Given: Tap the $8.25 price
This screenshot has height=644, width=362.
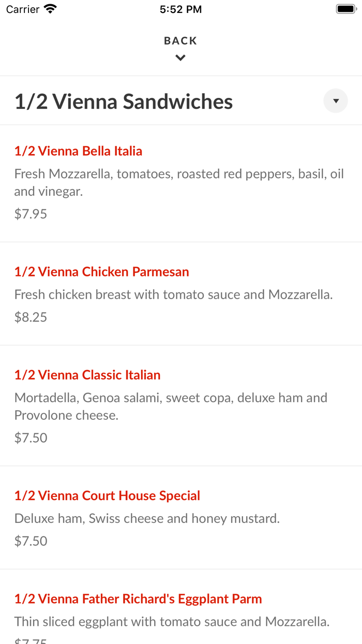Looking at the screenshot, I should coord(31,317).
